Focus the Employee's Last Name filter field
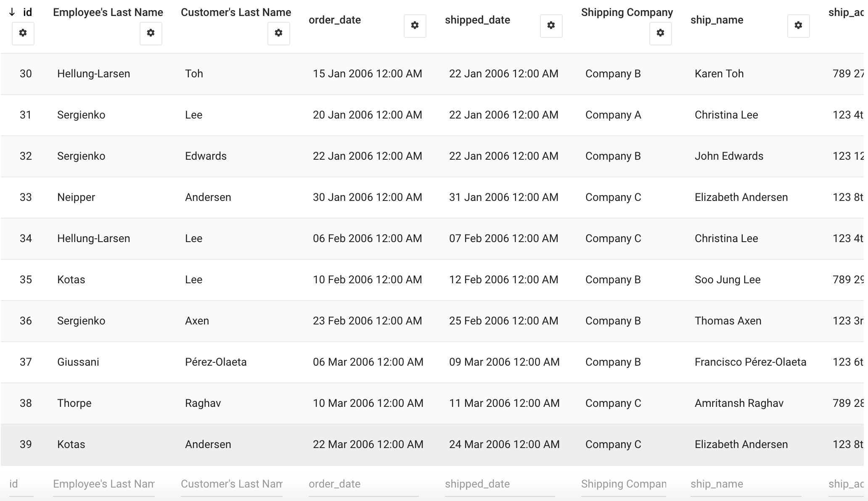This screenshot has height=501, width=868. point(104,484)
